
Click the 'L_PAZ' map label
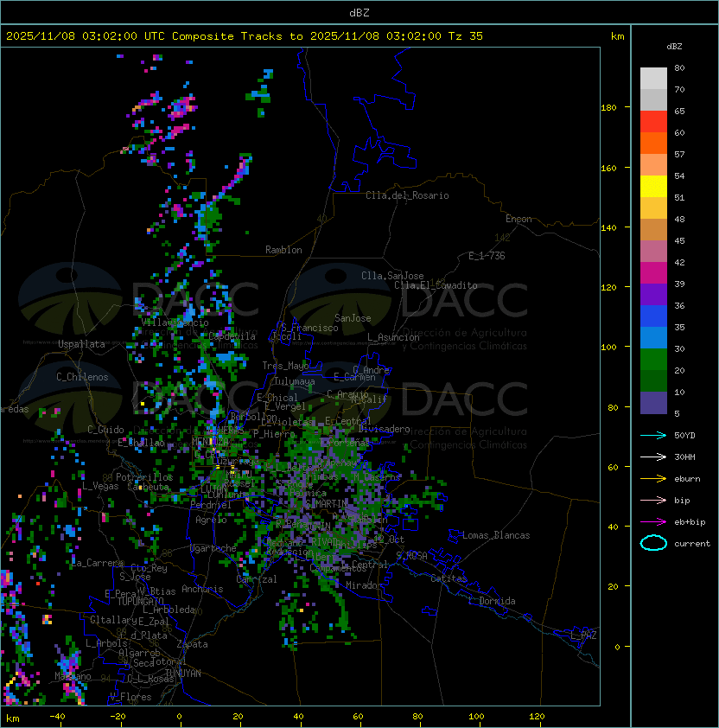coord(583,635)
